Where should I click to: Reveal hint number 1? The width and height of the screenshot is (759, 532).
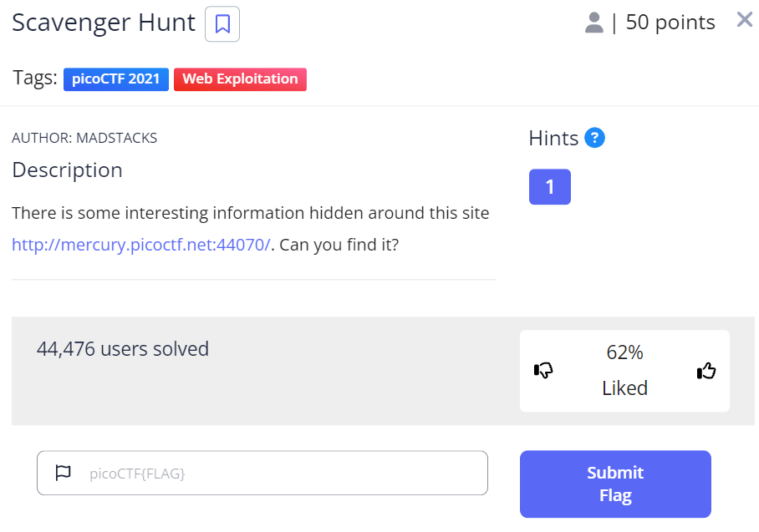[x=550, y=187]
